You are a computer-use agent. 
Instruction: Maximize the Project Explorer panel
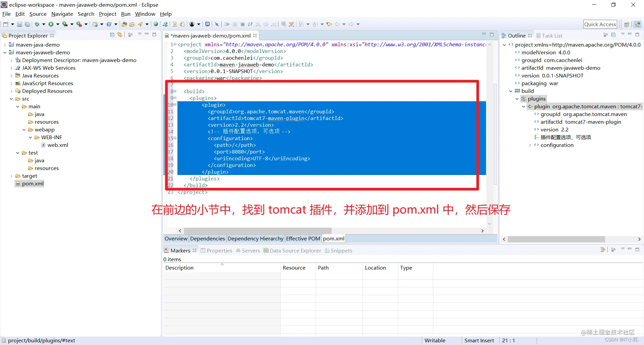coord(154,35)
